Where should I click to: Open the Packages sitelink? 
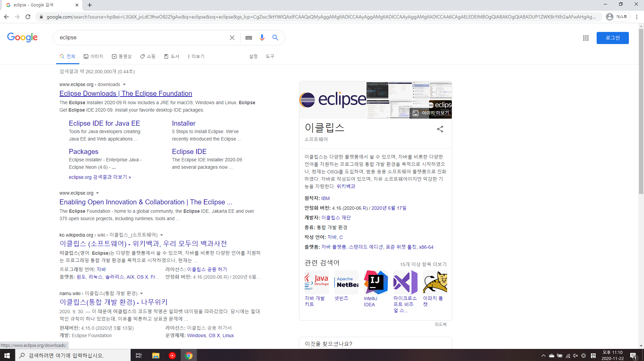[x=84, y=152]
